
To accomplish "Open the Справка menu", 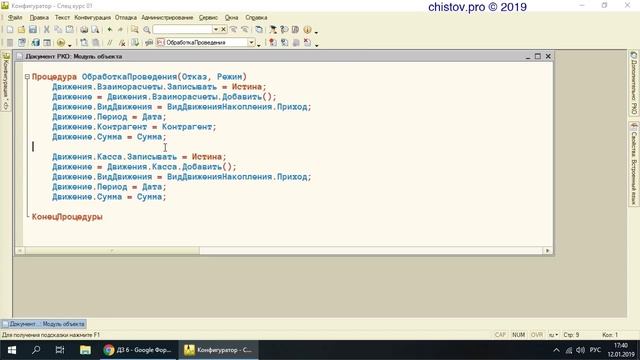I will point(256,18).
